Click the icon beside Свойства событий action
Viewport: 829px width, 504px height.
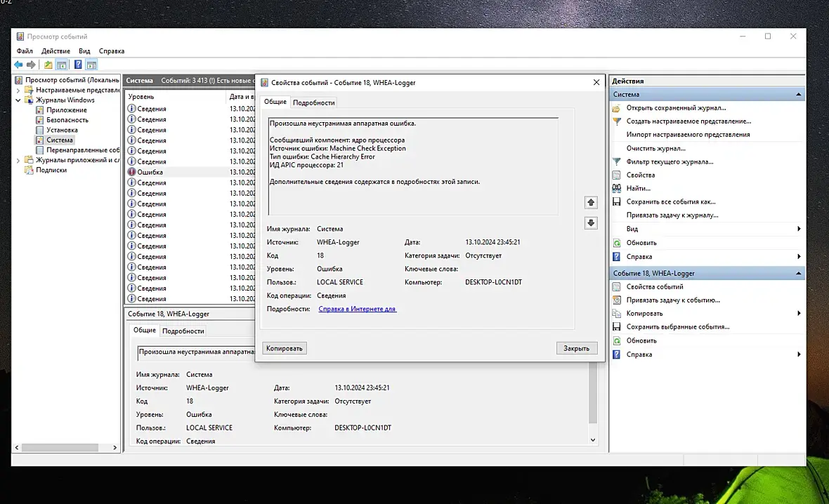(616, 287)
